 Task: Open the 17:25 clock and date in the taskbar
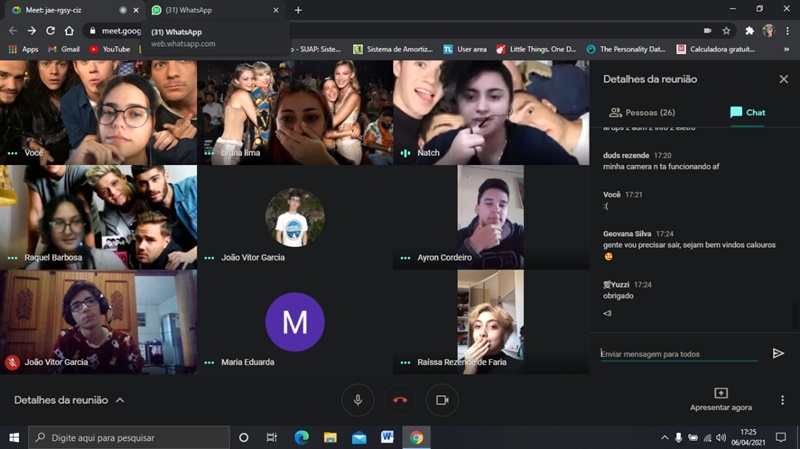coord(748,437)
